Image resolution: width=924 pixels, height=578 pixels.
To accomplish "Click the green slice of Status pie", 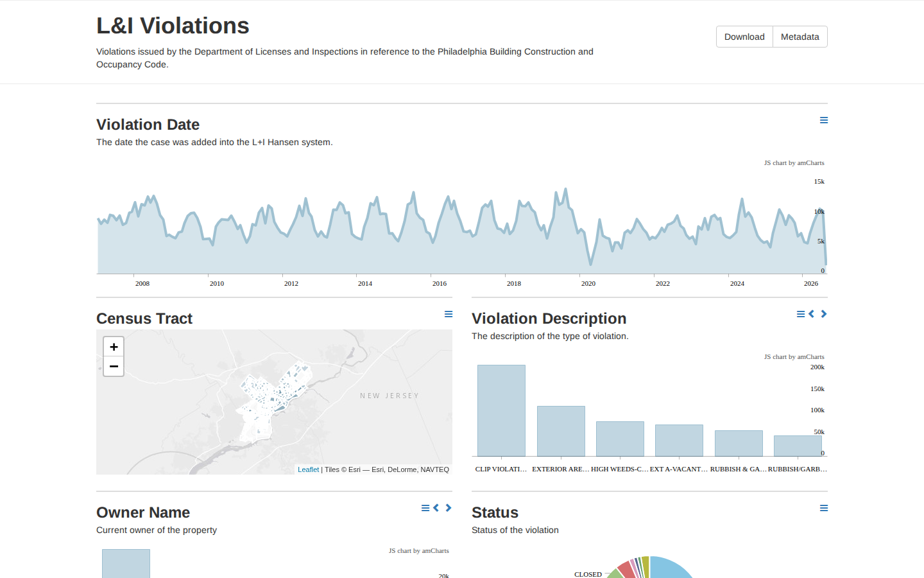I will point(615,574).
